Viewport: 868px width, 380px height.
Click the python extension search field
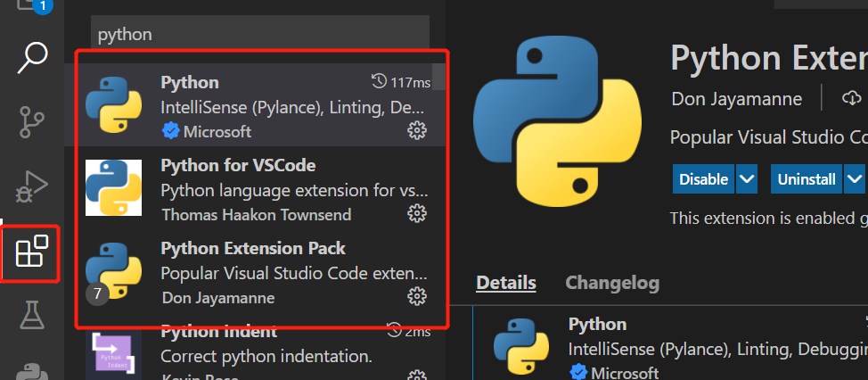260,35
